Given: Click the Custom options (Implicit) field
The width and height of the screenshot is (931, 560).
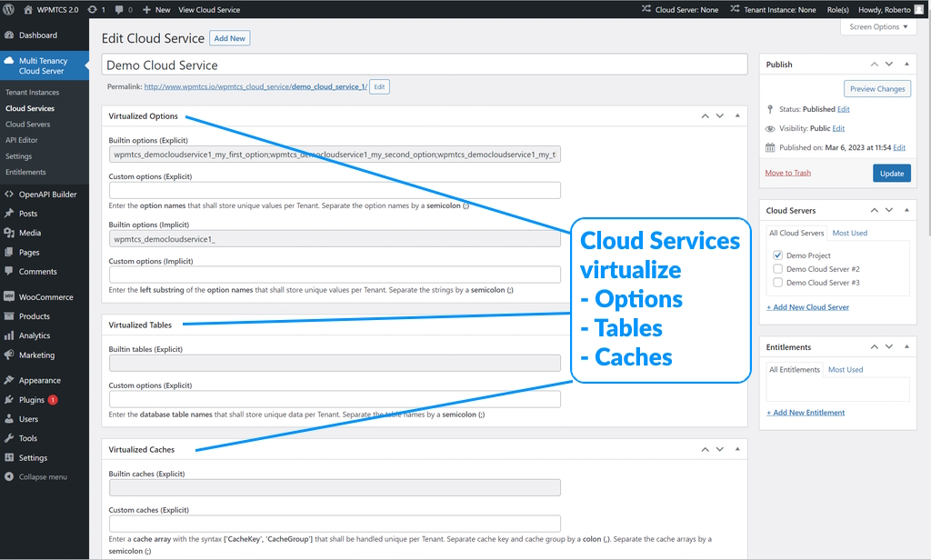Looking at the screenshot, I should point(335,275).
